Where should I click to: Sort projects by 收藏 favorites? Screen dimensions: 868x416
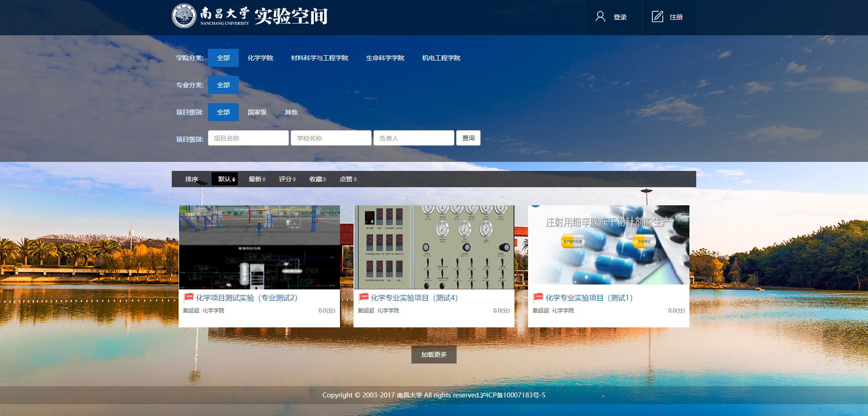(x=317, y=180)
